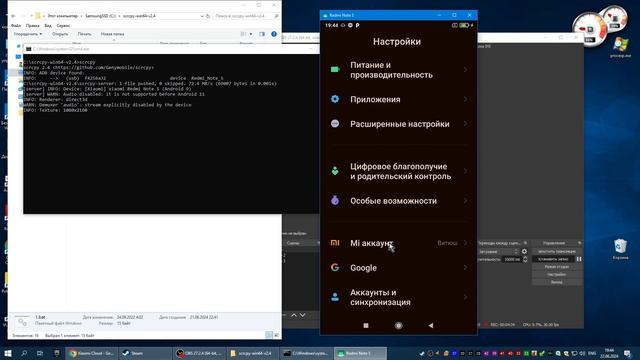The width and height of the screenshot is (640, 360).
Task: Click OBS Режим студии button
Action: point(557,267)
